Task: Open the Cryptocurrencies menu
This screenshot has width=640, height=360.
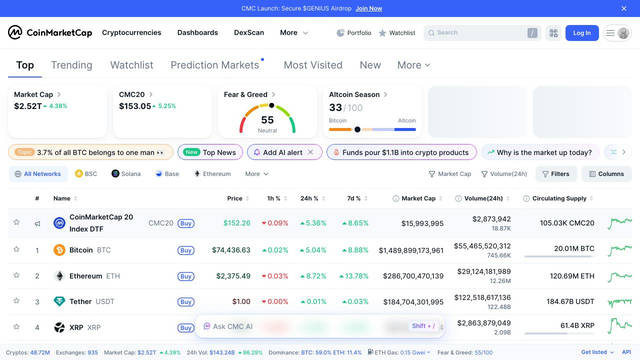Action: tap(131, 33)
